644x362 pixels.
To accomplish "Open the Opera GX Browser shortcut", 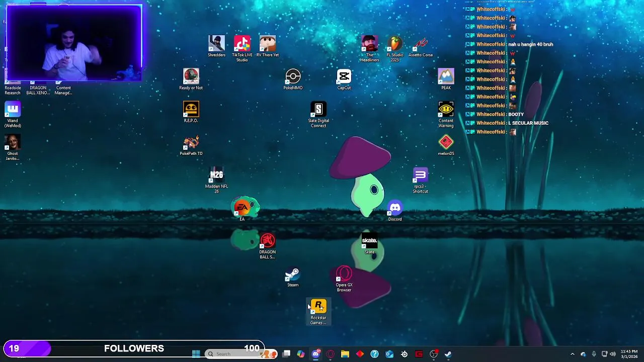I will point(344,279).
